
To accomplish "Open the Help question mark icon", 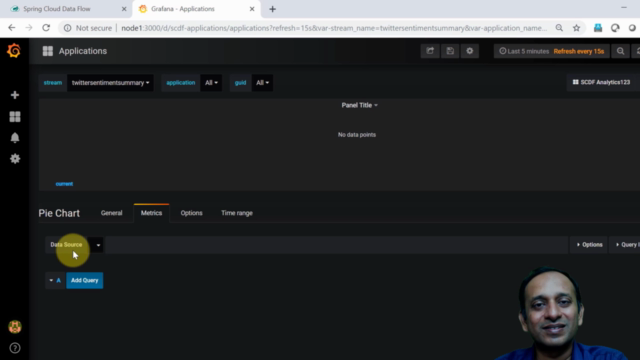I will [x=15, y=348].
